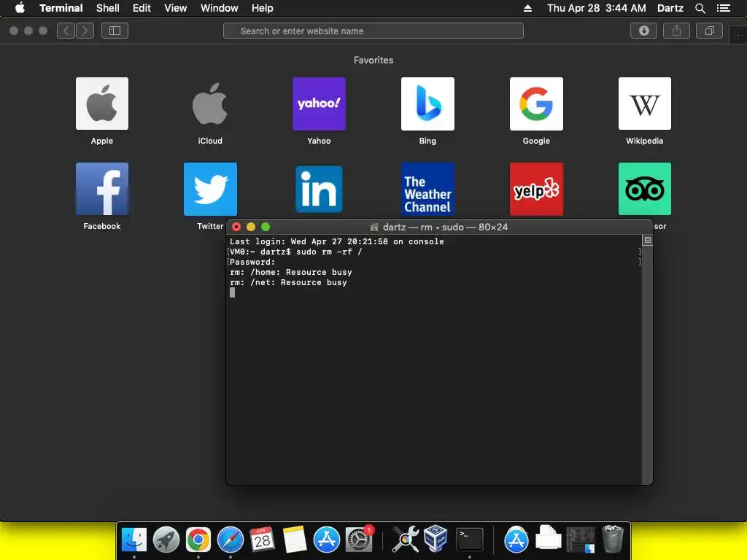Image resolution: width=747 pixels, height=560 pixels.
Task: Open the Terminal application menu
Action: tap(61, 8)
